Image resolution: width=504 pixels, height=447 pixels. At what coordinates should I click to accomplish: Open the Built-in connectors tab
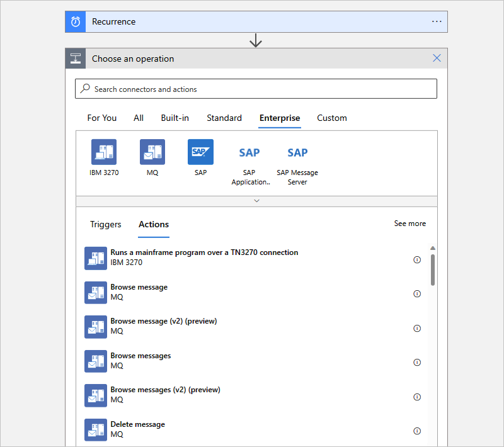click(175, 118)
